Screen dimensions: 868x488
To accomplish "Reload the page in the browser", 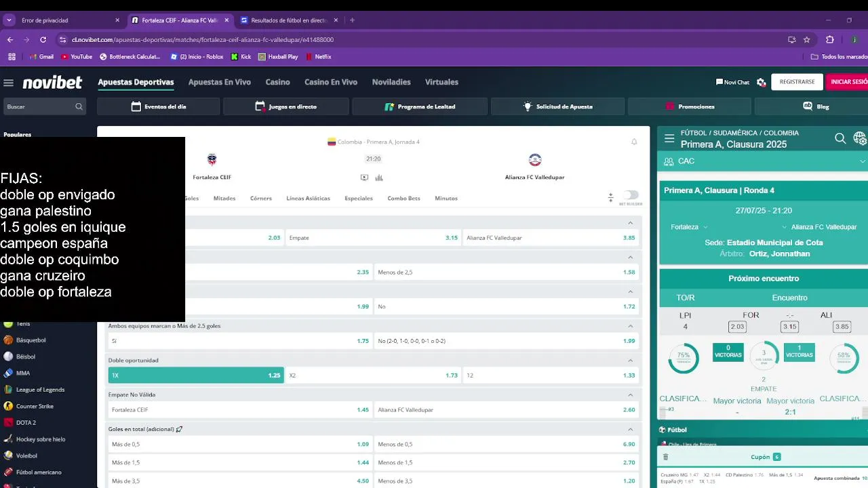I will tap(43, 39).
